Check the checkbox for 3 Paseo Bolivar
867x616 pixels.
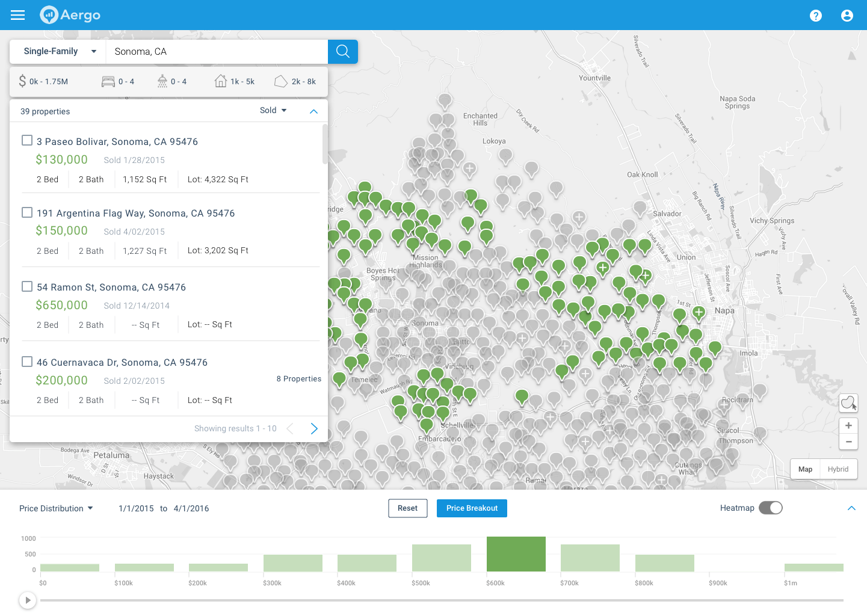point(26,140)
